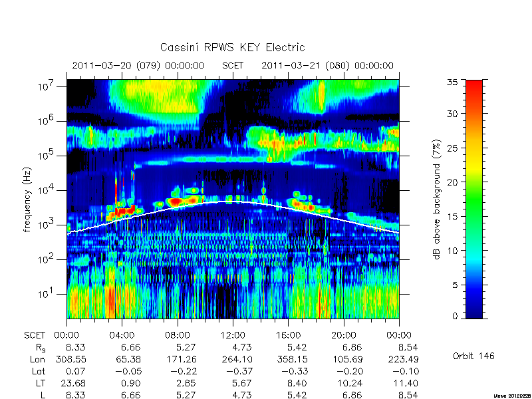The image size is (532, 399).
Task: Select Lat value -0.33
Action: (295, 371)
